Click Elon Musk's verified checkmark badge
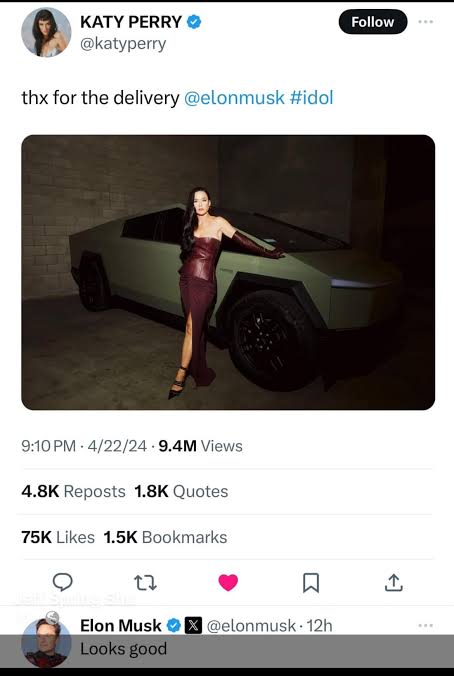 tap(173, 625)
